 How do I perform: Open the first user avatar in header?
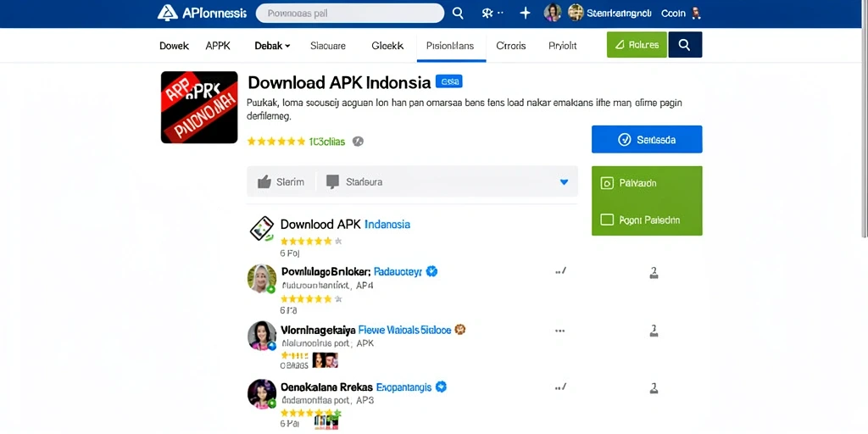tap(553, 13)
